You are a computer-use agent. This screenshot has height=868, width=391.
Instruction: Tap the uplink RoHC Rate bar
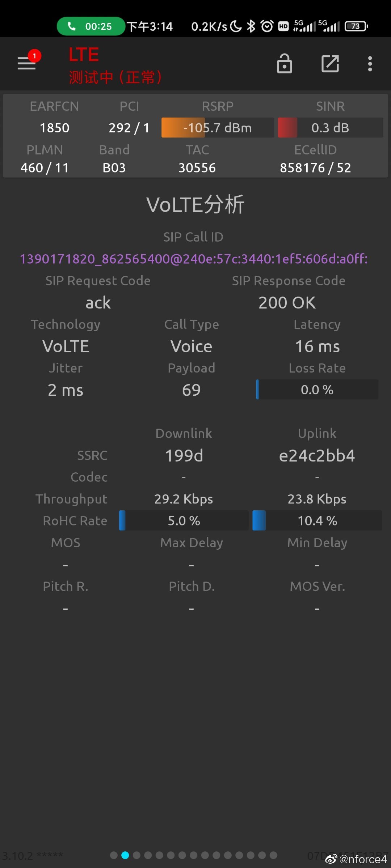318,521
